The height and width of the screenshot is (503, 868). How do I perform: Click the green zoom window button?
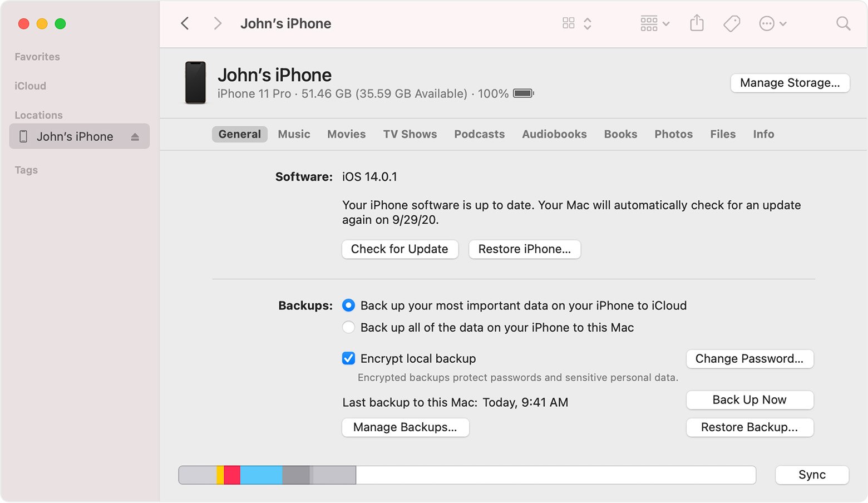(60, 23)
